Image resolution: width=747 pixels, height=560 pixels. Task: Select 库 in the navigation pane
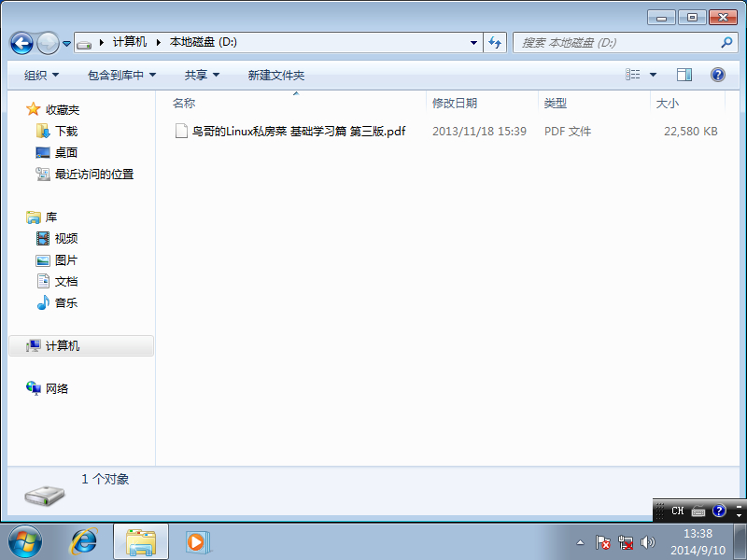(x=51, y=217)
